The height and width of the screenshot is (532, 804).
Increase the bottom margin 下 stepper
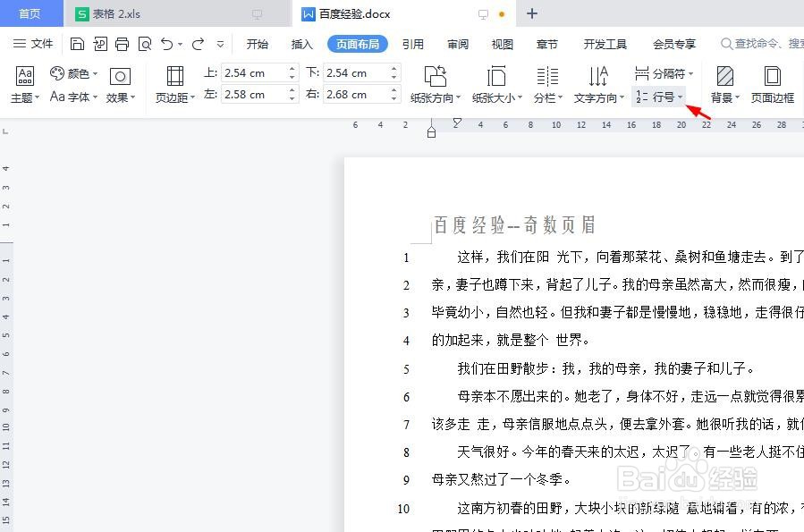[394, 68]
